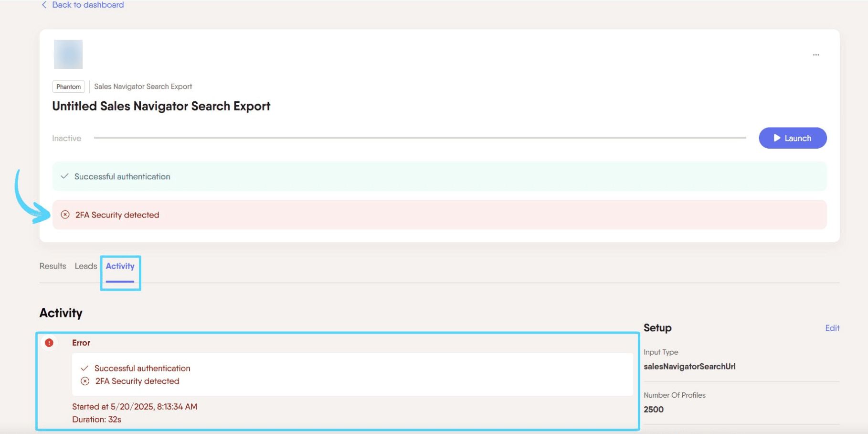Click the 2FA Security detected line in the activity log
Viewport: 868px width, 434px height.
pyautogui.click(x=137, y=381)
